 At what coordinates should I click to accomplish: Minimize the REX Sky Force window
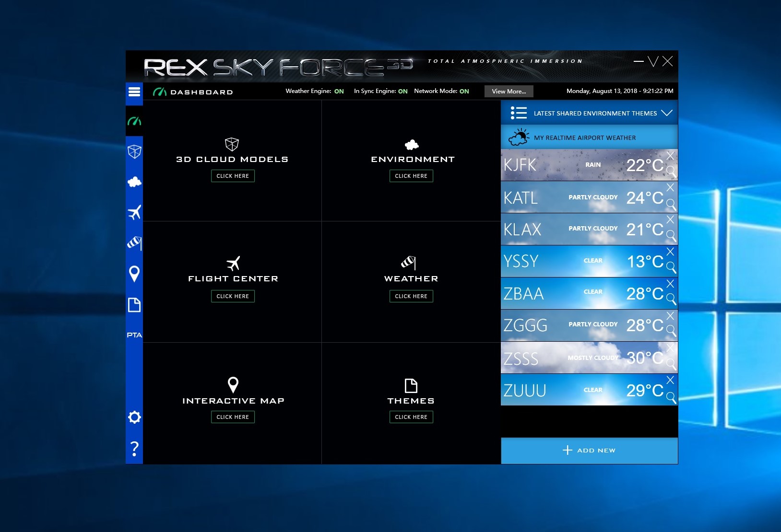click(x=639, y=61)
